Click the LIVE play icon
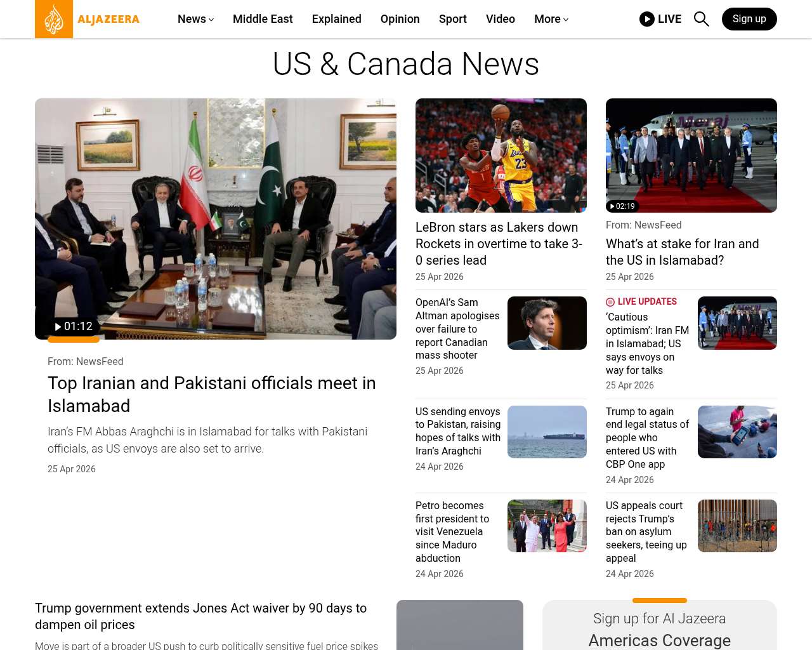Image resolution: width=812 pixels, height=650 pixels. (646, 19)
